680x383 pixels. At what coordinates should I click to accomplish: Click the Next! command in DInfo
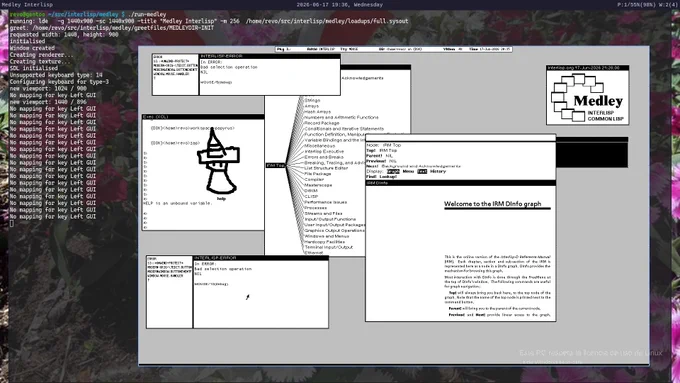(373, 166)
